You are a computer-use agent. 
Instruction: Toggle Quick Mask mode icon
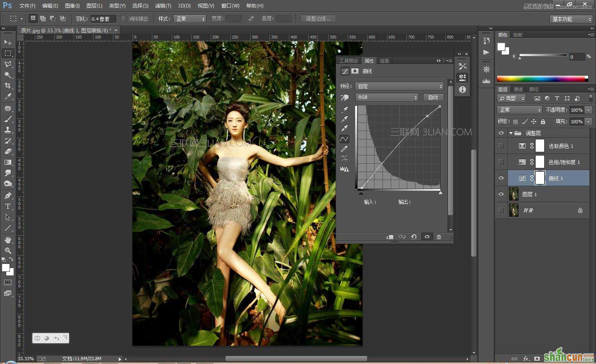[x=8, y=283]
